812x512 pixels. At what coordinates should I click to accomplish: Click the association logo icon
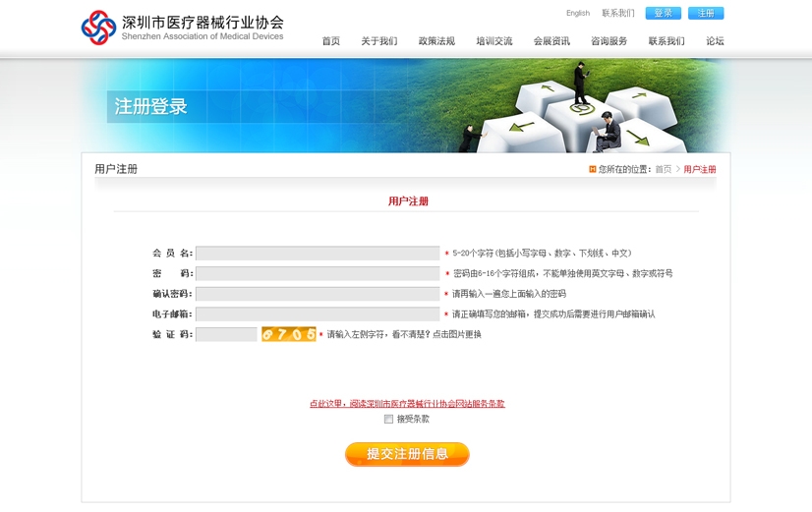(x=98, y=28)
